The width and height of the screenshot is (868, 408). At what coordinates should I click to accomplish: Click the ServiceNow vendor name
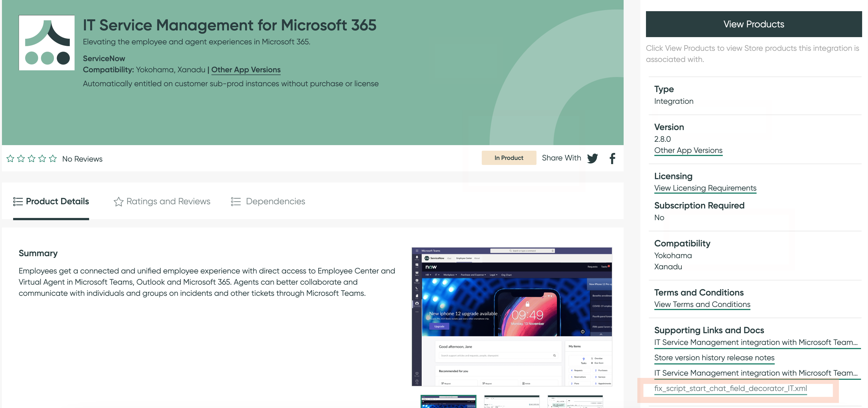click(104, 59)
